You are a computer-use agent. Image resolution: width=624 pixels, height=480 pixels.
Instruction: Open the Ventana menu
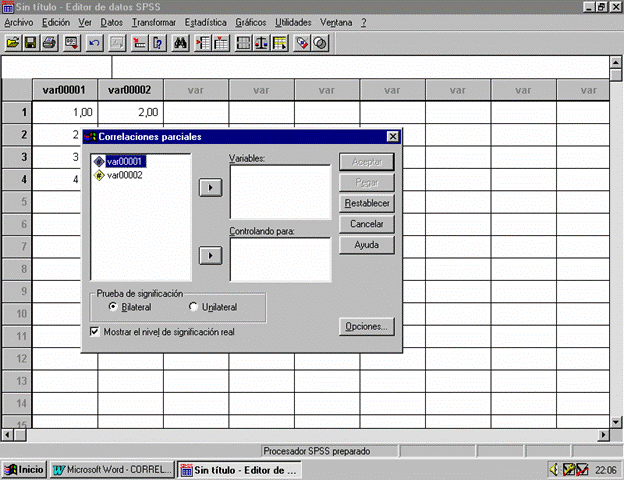tap(336, 22)
